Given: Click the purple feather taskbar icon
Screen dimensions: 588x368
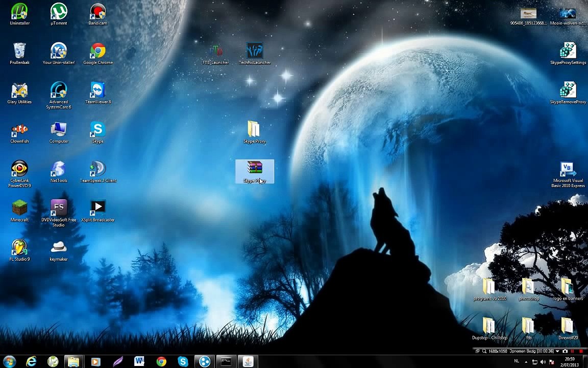Looking at the screenshot, I should (x=117, y=361).
